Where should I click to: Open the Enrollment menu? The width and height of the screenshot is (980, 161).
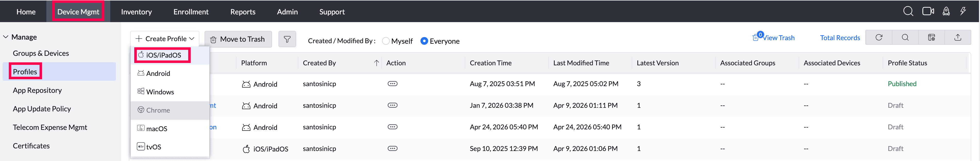[x=191, y=11]
